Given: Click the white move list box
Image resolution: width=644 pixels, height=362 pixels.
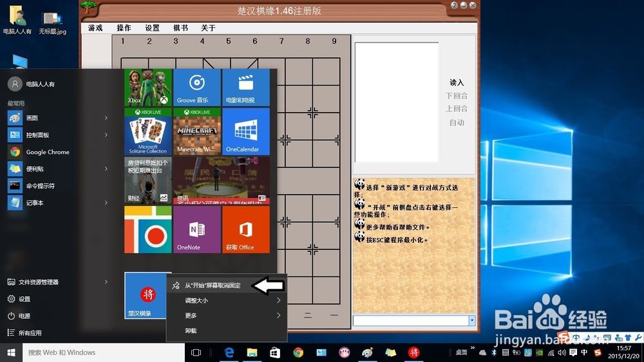Looking at the screenshot, I should point(396,102).
